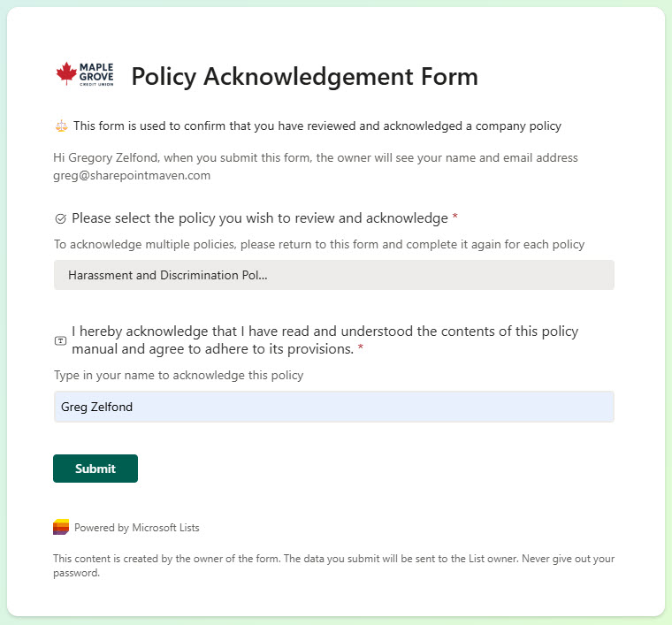Click the Powered by Microsoft Lists text
The width and height of the screenshot is (672, 625).
(x=137, y=528)
